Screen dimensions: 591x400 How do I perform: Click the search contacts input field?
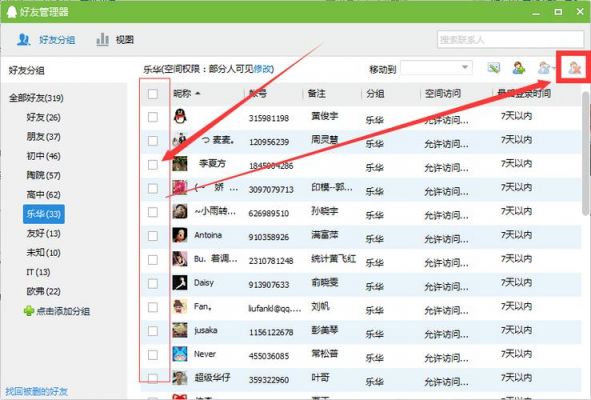[x=510, y=39]
